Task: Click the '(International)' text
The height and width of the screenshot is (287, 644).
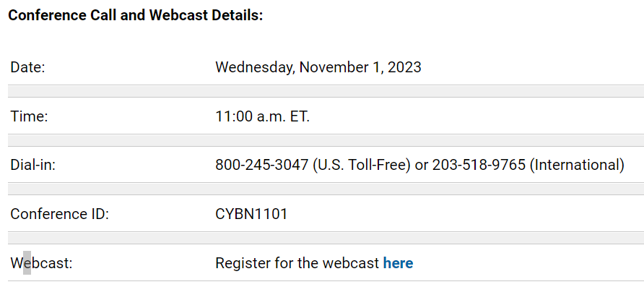Action: coord(577,165)
